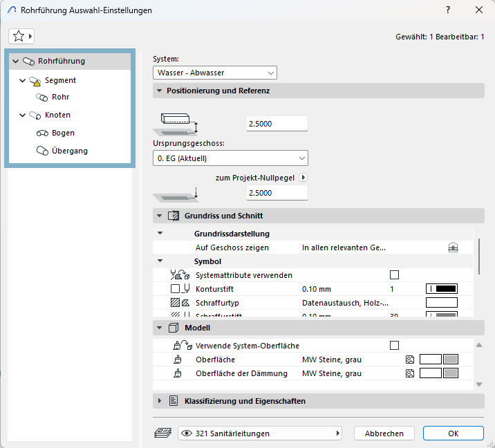Image resolution: width=495 pixels, height=448 pixels.
Task: Open the Schraffurtyp fill preview swatch
Action: [442, 302]
